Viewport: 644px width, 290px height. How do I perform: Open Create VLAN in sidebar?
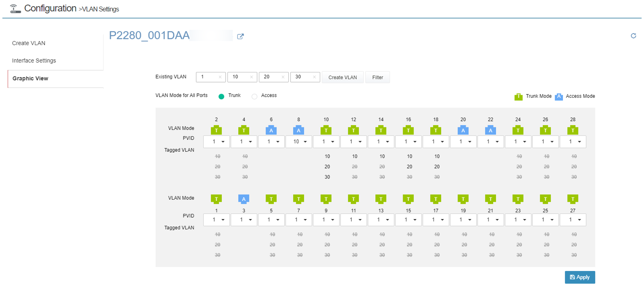coord(29,43)
